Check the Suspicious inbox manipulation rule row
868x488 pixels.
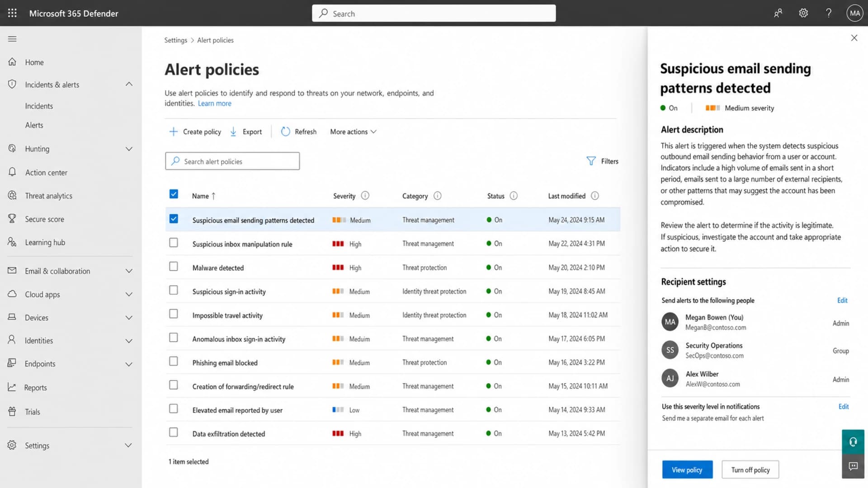click(x=174, y=243)
